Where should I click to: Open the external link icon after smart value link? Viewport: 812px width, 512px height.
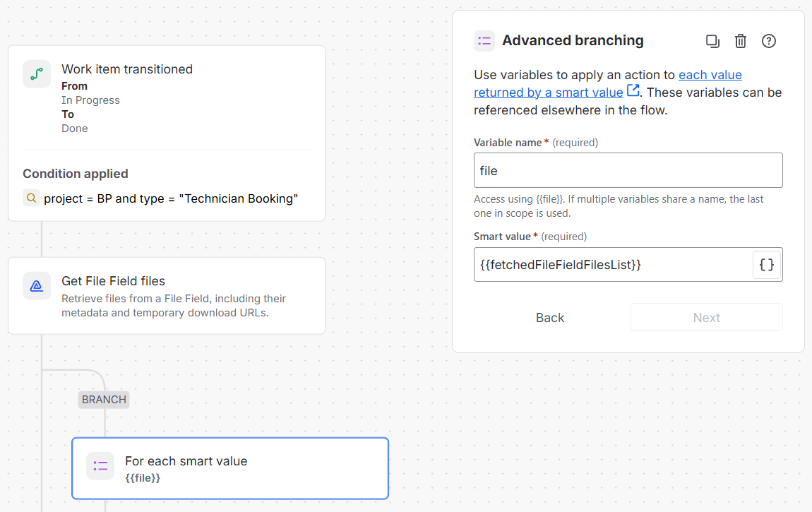tap(633, 90)
